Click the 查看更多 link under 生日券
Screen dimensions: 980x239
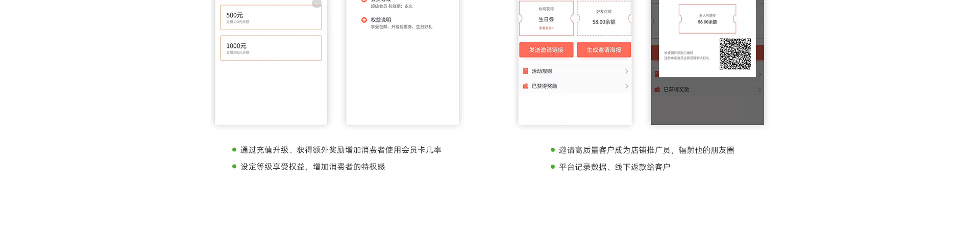point(546,28)
